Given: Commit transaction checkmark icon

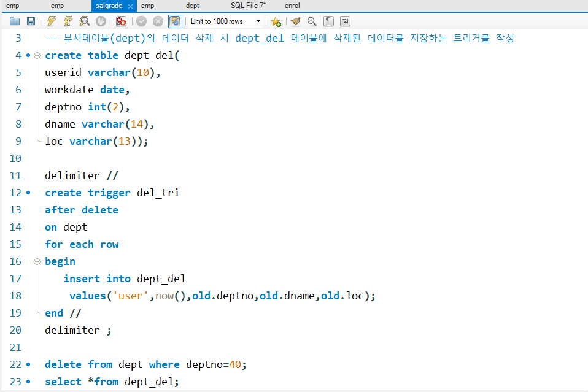Looking at the screenshot, I should (141, 21).
